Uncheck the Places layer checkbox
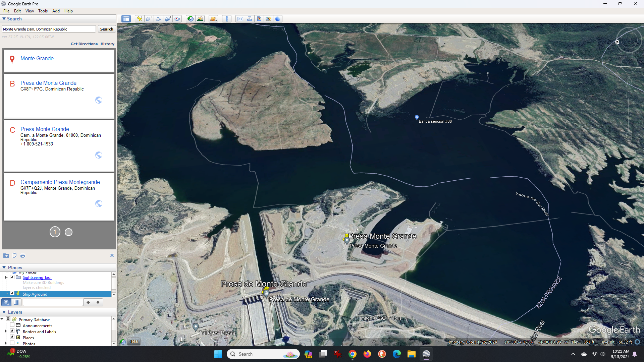The image size is (644, 362). point(12,337)
